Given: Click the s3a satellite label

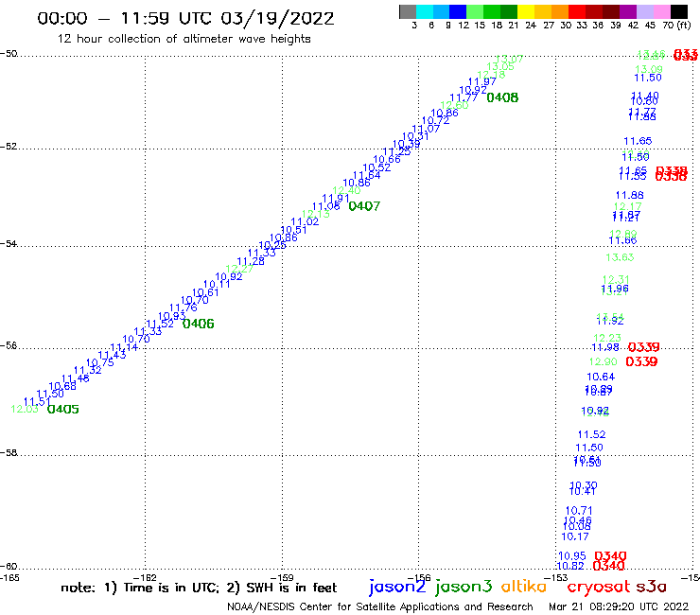Looking at the screenshot, I should coord(651,587).
